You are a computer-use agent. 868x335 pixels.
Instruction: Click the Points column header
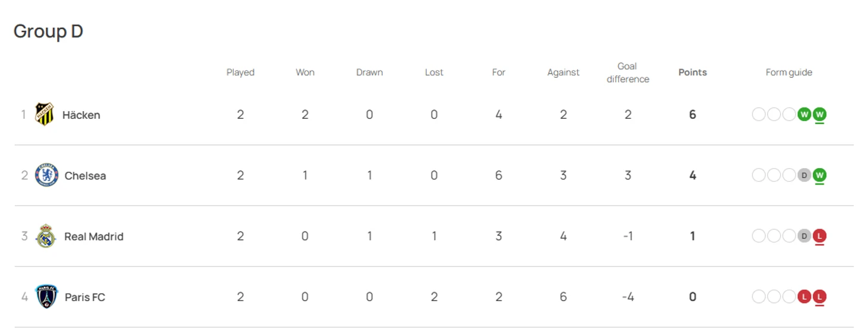click(693, 72)
